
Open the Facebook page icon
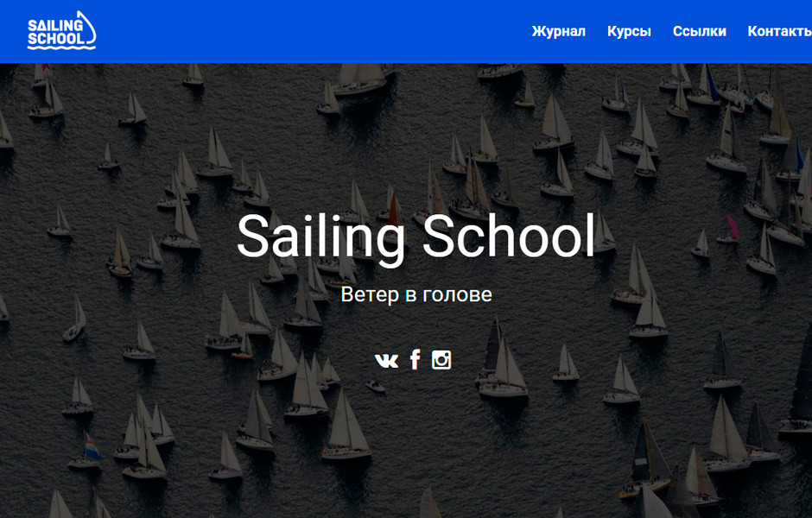pos(416,359)
